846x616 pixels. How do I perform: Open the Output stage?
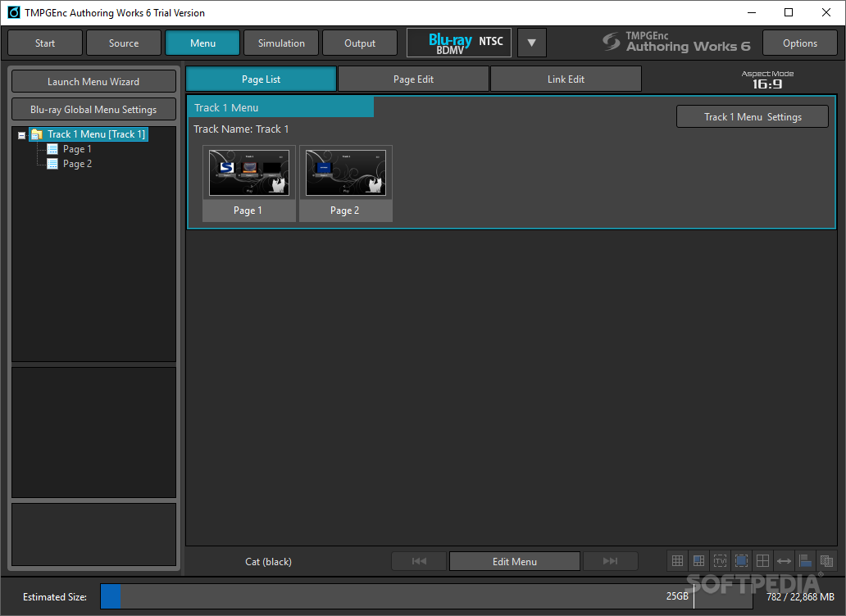(360, 43)
